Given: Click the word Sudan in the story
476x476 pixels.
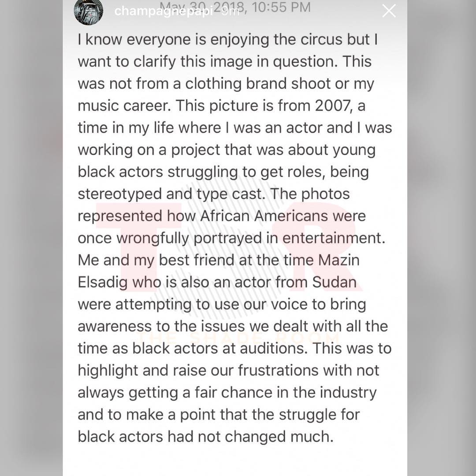Looking at the screenshot, I should tap(334, 282).
